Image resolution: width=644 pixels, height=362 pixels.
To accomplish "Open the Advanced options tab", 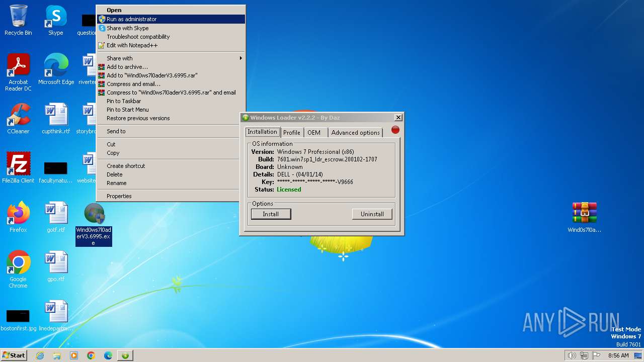I will click(355, 133).
